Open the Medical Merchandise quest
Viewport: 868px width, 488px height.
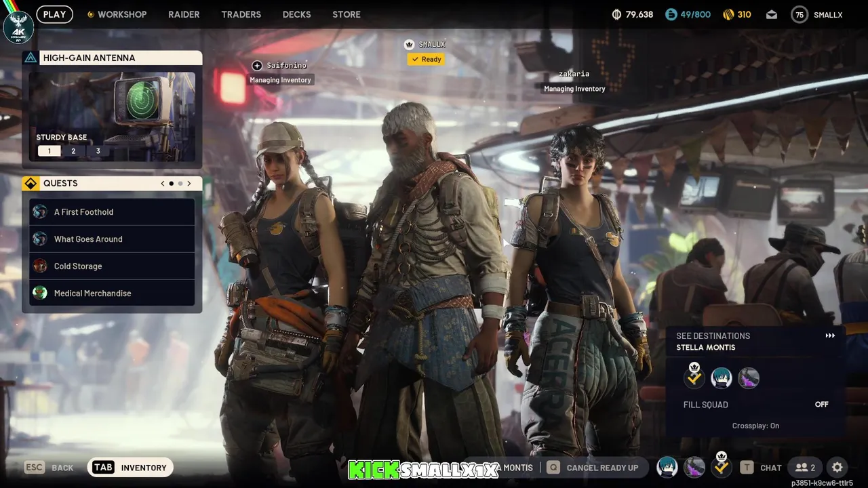pyautogui.click(x=112, y=293)
